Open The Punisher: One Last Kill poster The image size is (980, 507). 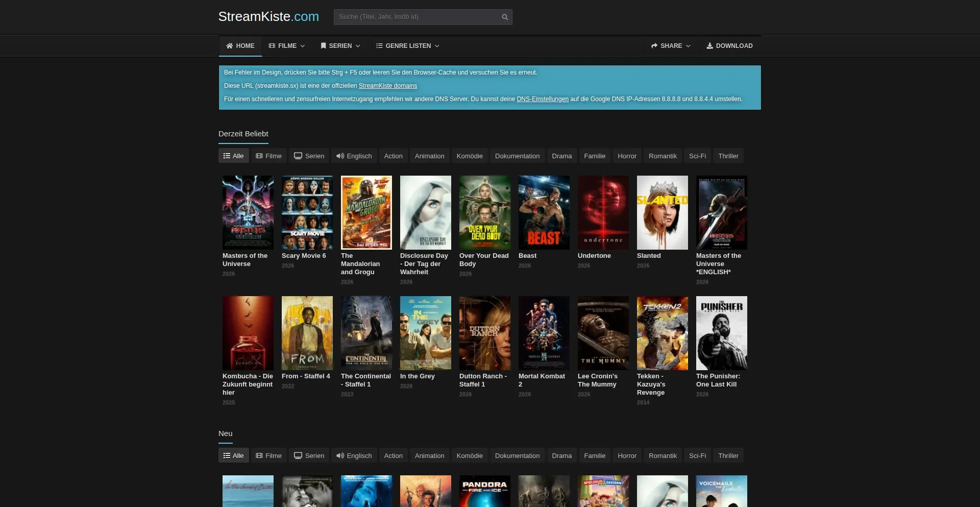(722, 333)
